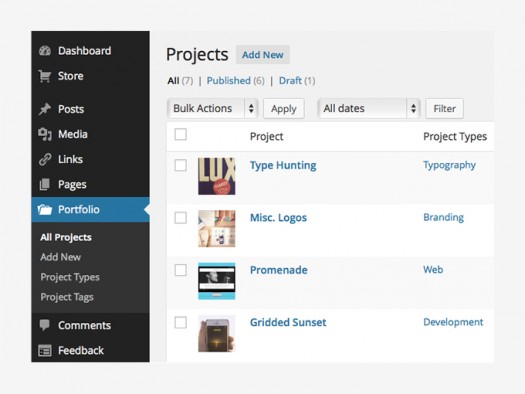Click the Portfolio folder icon
The height and width of the screenshot is (394, 525).
[45, 210]
